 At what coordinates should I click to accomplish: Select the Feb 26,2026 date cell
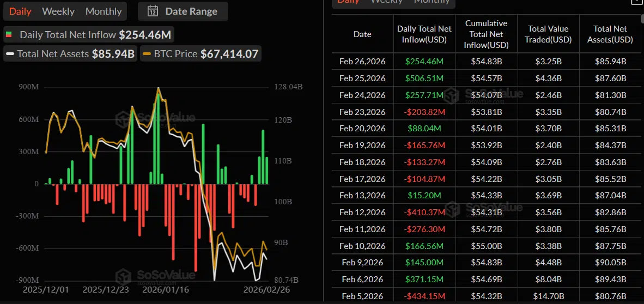tap(362, 62)
